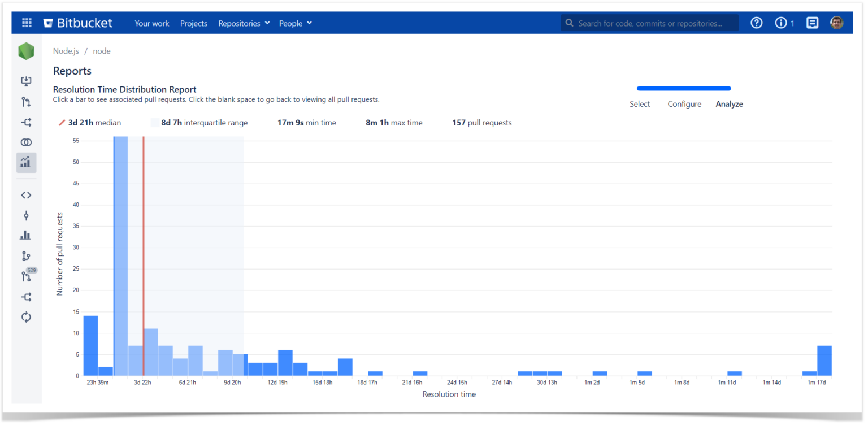Screen dimensions: 868x425
Task: Switch to the Configure step
Action: 684,104
